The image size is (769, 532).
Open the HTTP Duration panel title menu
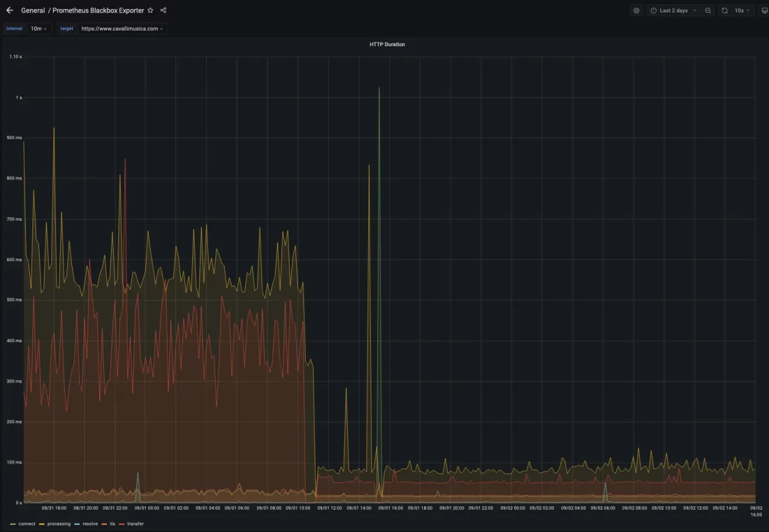pyautogui.click(x=387, y=44)
